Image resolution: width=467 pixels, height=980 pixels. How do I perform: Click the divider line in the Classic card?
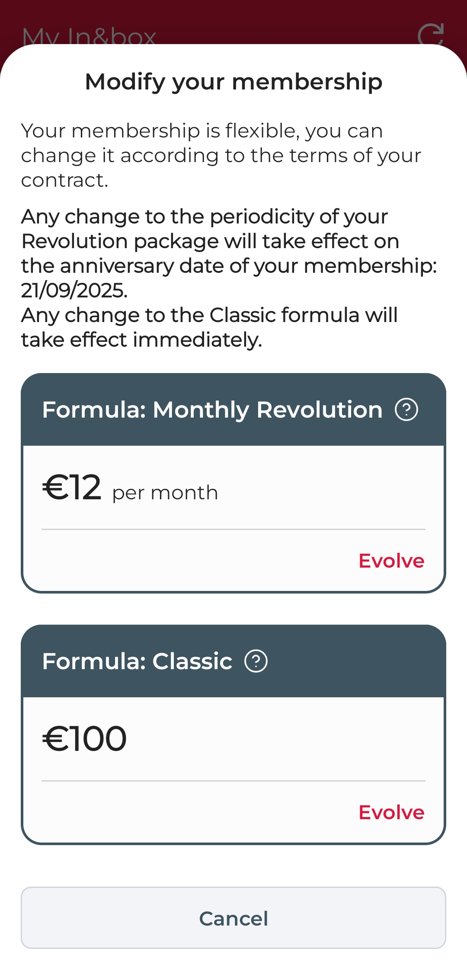point(233,781)
